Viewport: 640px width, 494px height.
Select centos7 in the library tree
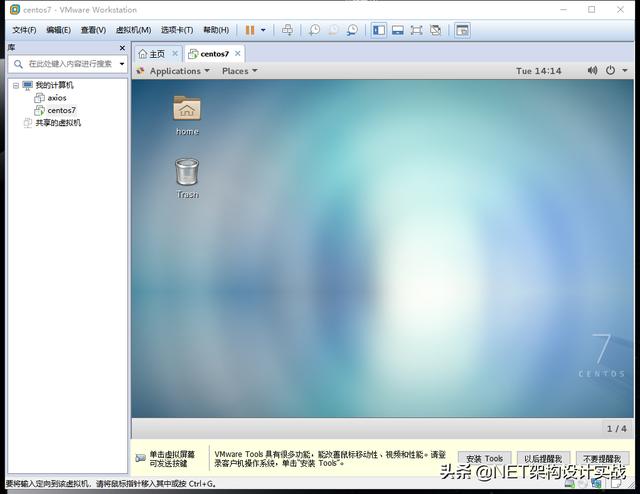(62, 110)
